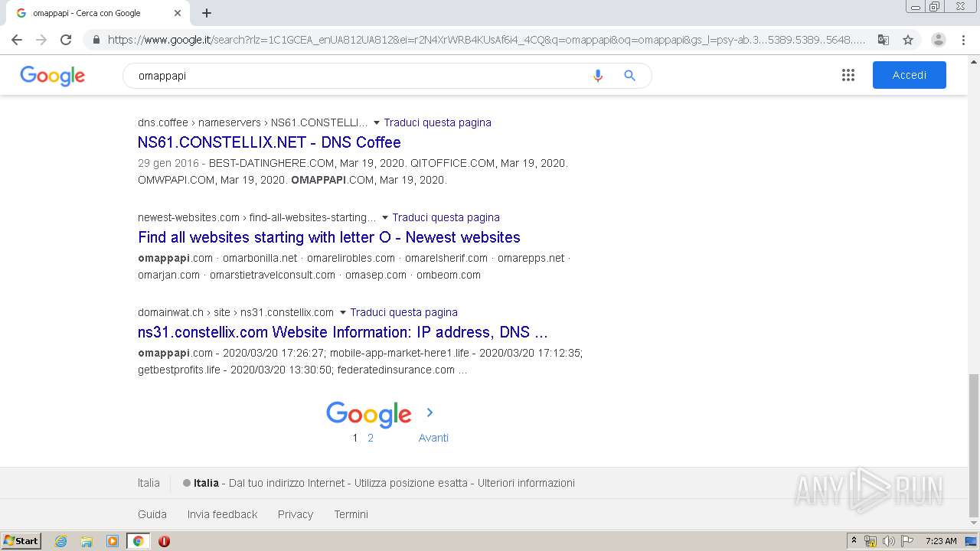Open Utilizza posizione esatta link
Image resolution: width=980 pixels, height=551 pixels.
click(411, 483)
